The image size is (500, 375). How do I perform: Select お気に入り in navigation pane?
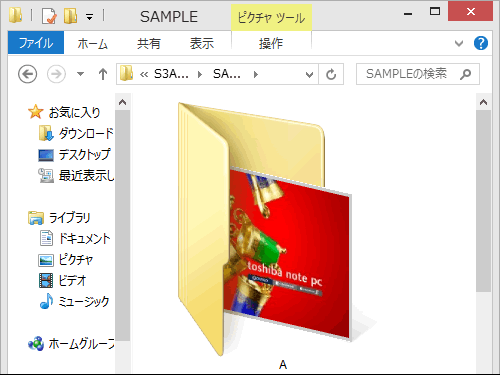click(x=74, y=112)
